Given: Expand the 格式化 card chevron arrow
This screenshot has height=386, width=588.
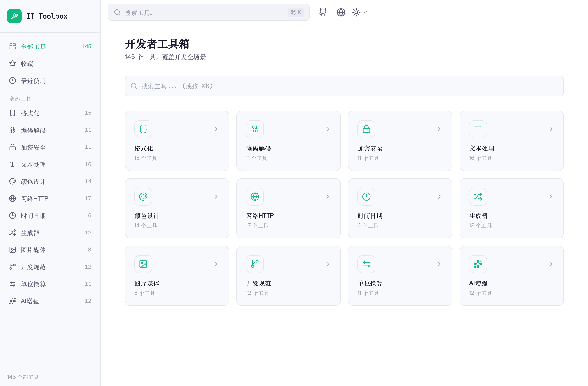Looking at the screenshot, I should point(216,129).
